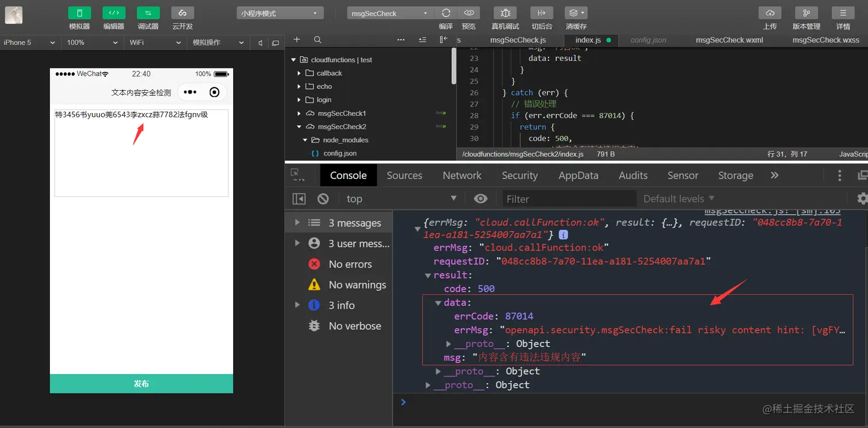Clear the console with the block icon
The height and width of the screenshot is (428, 868).
(x=323, y=199)
